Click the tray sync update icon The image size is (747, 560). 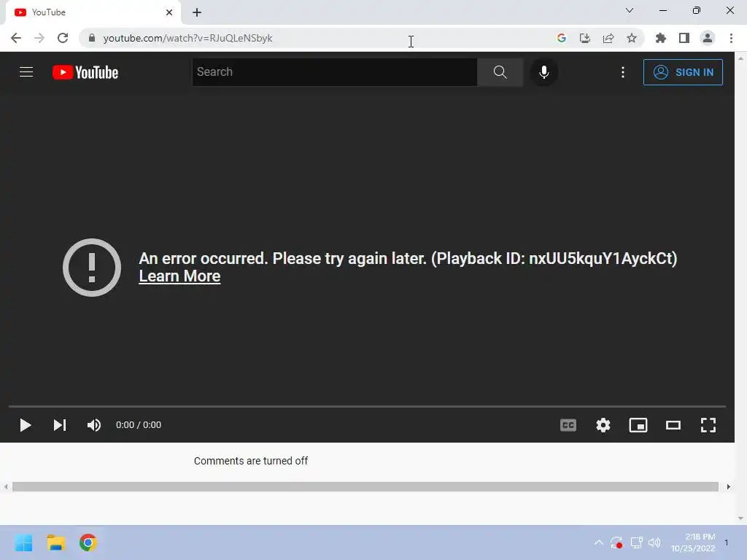(616, 542)
